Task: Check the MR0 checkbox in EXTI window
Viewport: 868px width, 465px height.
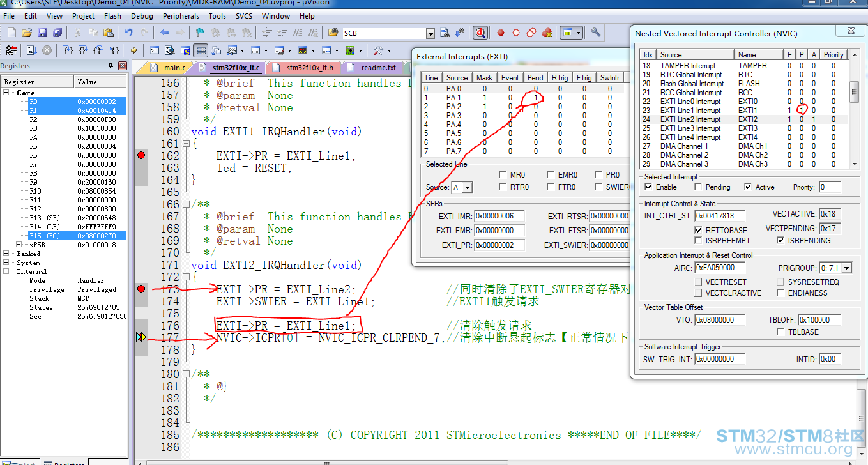Action: 504,174
